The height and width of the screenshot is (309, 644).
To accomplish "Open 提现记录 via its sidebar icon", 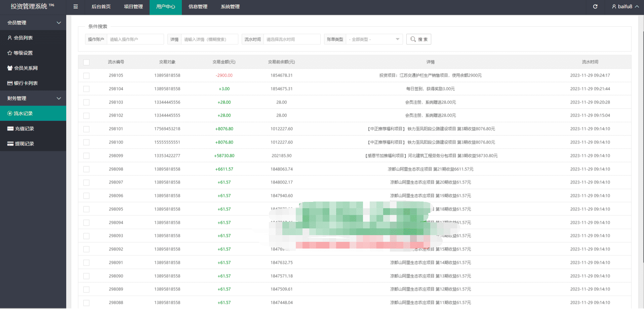I will pyautogui.click(x=10, y=144).
